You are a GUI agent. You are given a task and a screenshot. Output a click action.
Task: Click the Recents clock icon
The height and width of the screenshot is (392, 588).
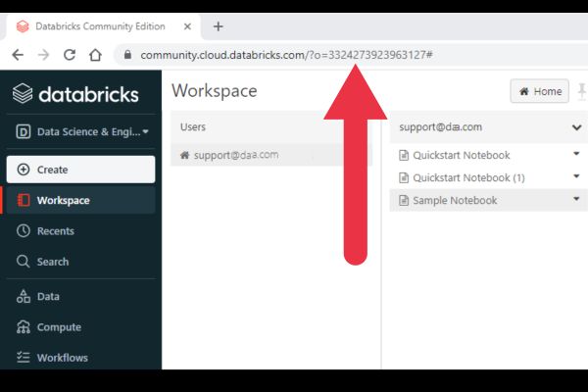pyautogui.click(x=24, y=230)
